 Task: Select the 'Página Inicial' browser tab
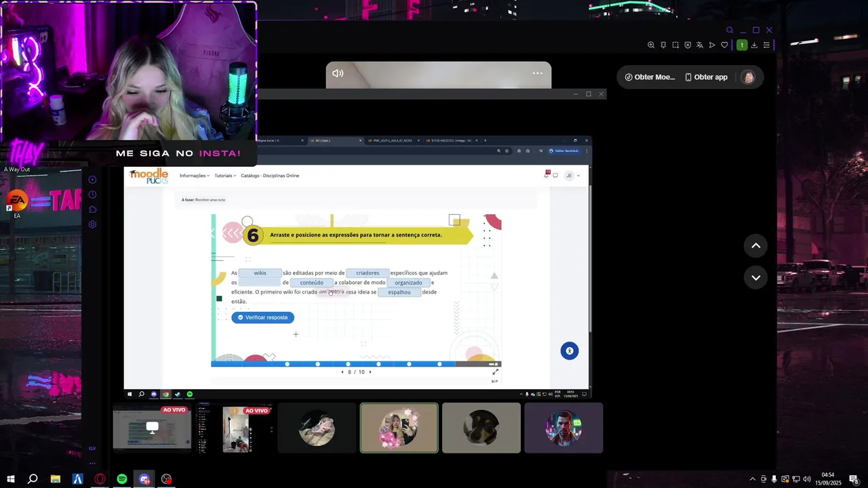coord(278,140)
